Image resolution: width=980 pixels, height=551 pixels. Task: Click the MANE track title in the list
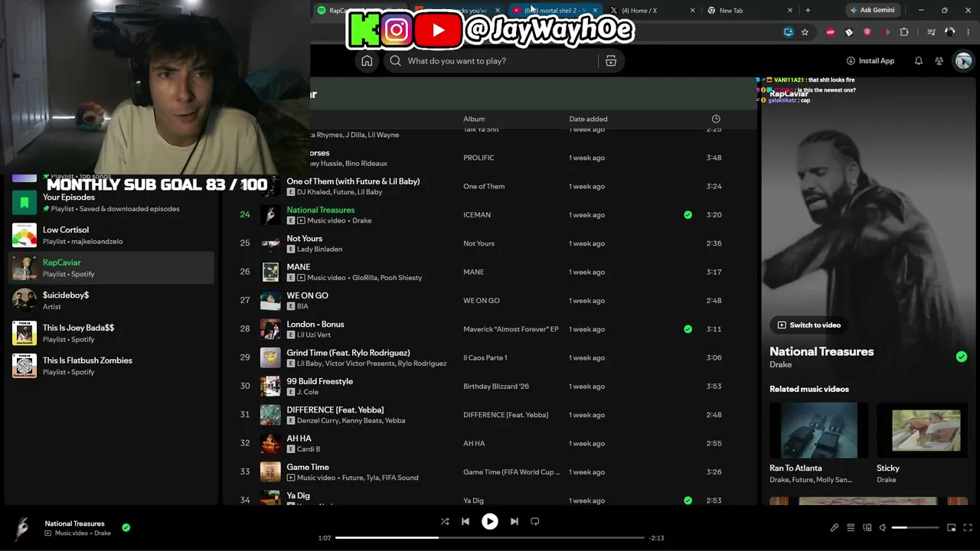click(299, 267)
